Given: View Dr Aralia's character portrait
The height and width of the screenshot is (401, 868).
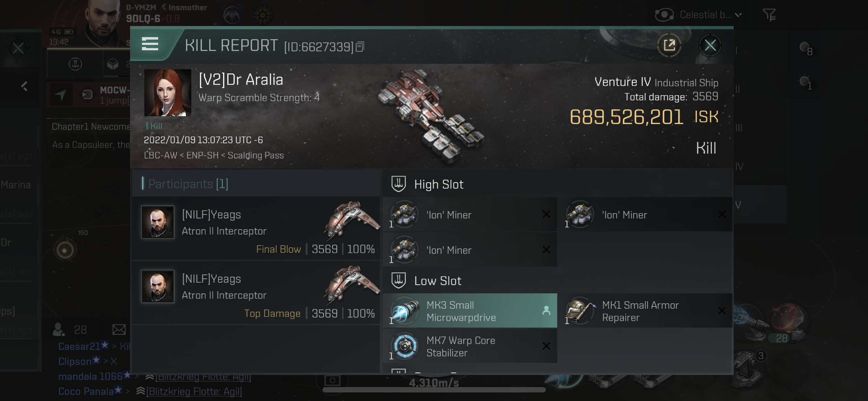Looking at the screenshot, I should tap(167, 93).
